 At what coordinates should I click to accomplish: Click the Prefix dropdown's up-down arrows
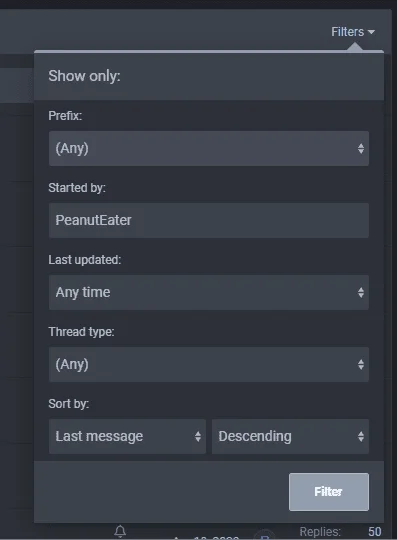pyautogui.click(x=361, y=148)
